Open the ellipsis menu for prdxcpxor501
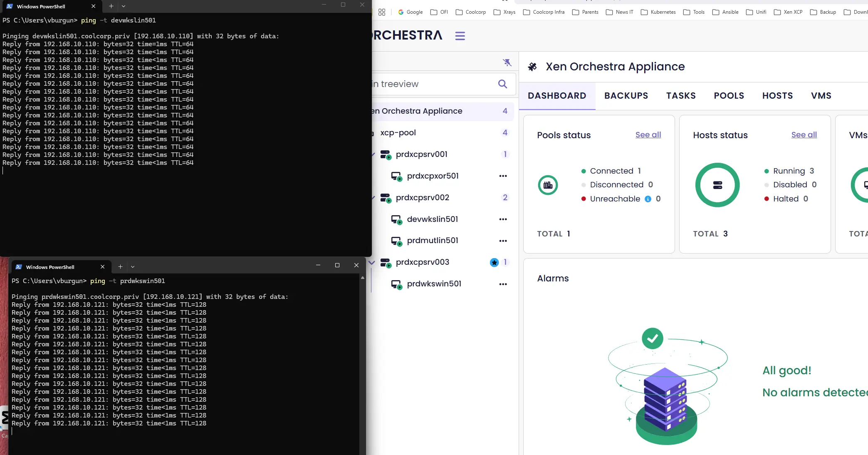The image size is (868, 455). (503, 176)
